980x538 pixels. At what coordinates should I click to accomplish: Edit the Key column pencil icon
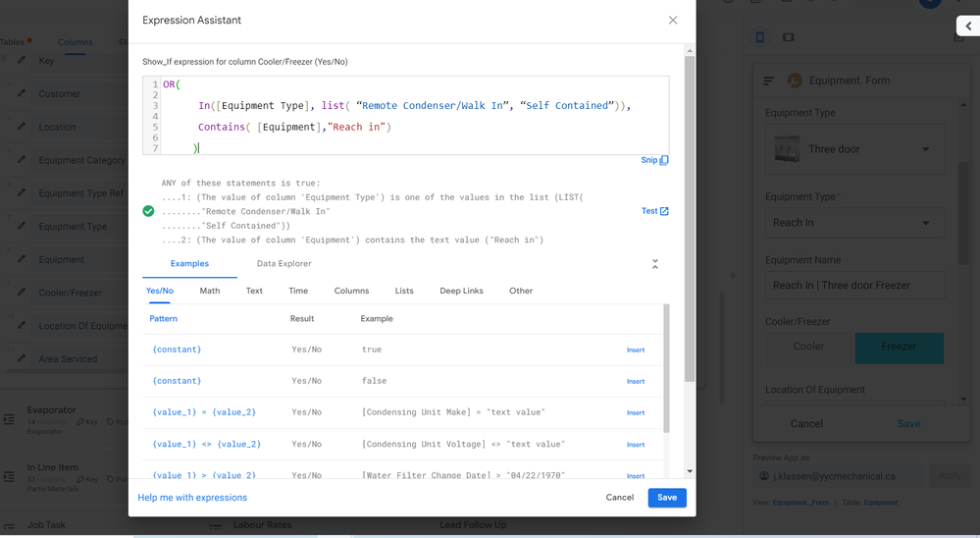coord(22,60)
